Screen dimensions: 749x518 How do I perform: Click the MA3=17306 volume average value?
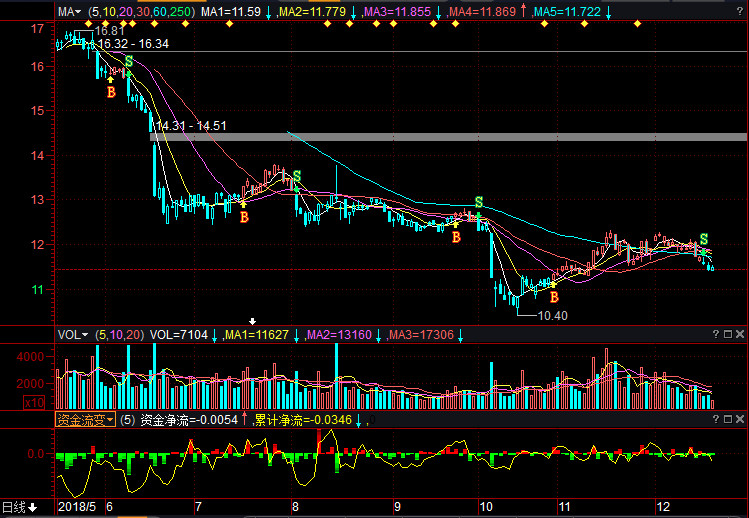pyautogui.click(x=421, y=335)
